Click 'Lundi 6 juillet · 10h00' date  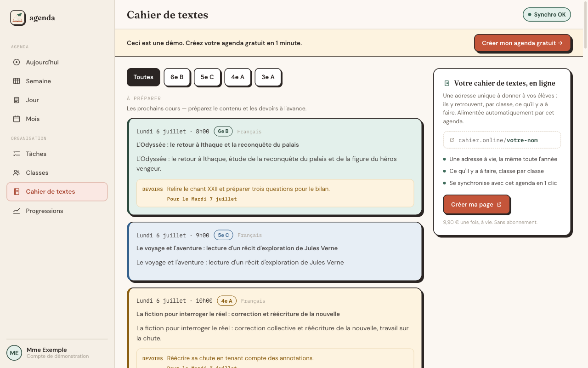[x=175, y=301]
